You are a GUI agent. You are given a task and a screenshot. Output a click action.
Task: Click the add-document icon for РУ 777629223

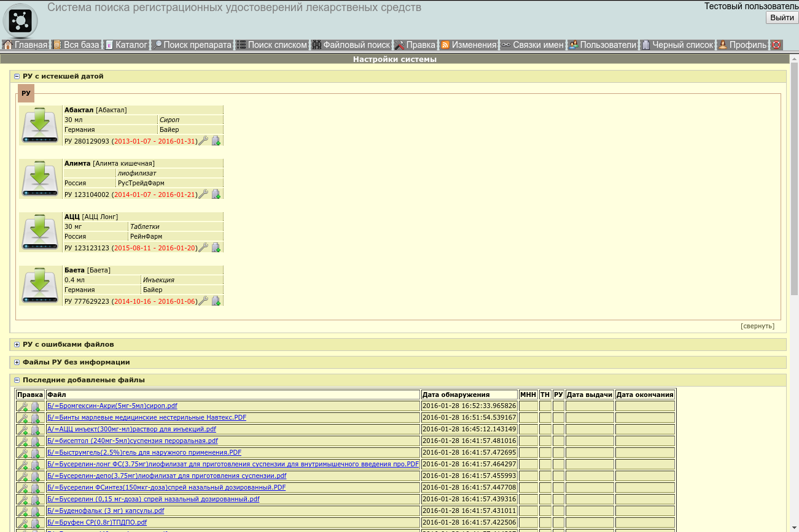(x=216, y=301)
